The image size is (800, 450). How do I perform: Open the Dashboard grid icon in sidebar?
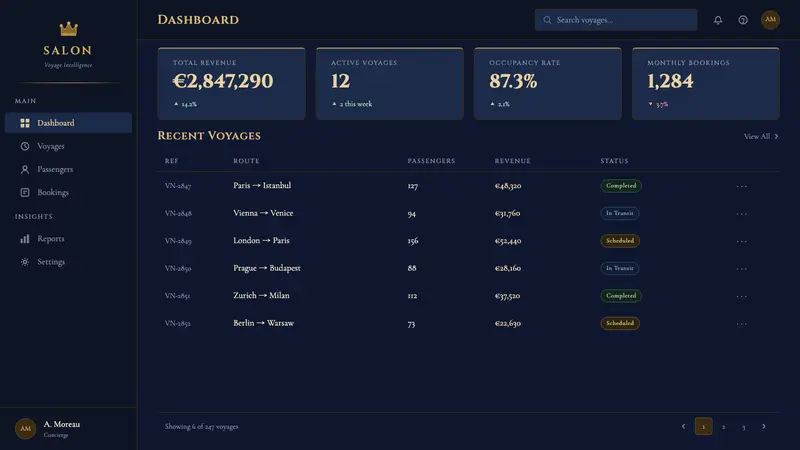[24, 123]
